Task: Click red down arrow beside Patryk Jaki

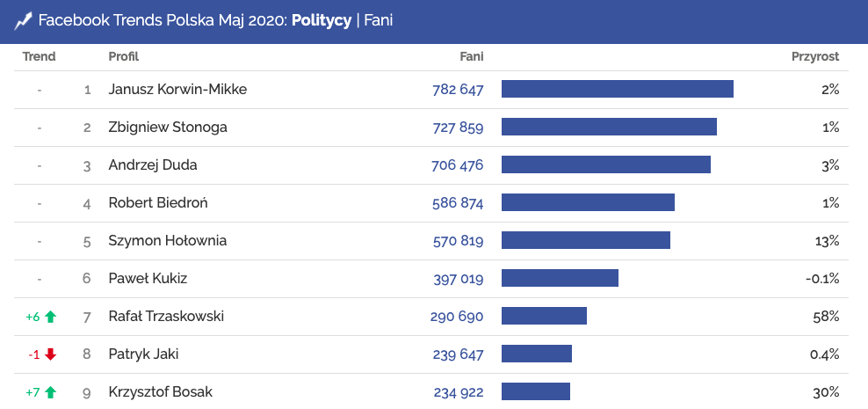Action: coord(50,354)
